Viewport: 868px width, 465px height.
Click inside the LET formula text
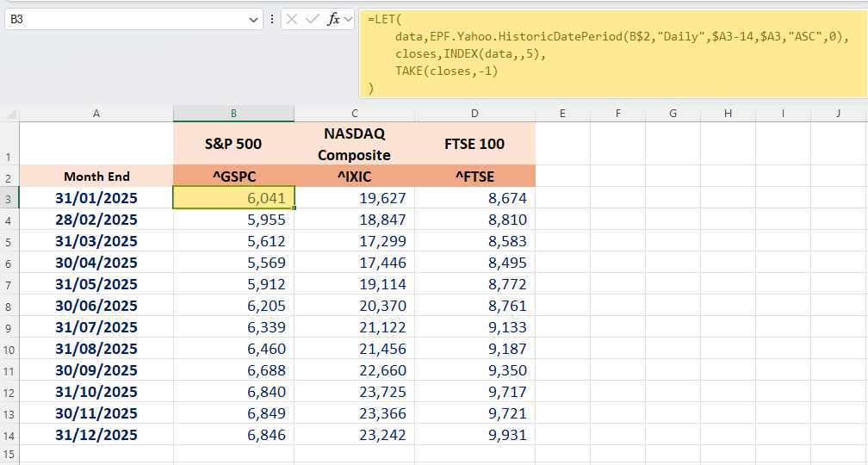pyautogui.click(x=613, y=53)
